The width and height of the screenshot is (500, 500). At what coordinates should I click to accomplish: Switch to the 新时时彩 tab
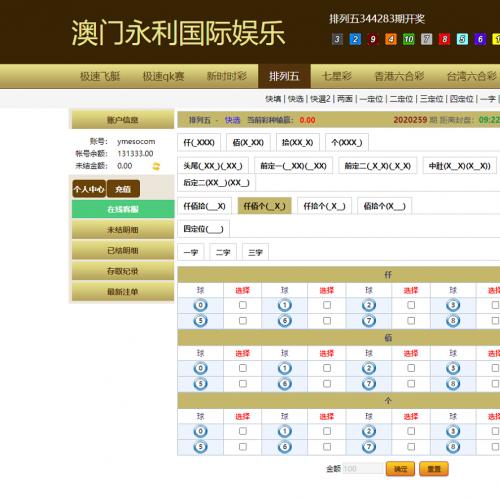[227, 76]
